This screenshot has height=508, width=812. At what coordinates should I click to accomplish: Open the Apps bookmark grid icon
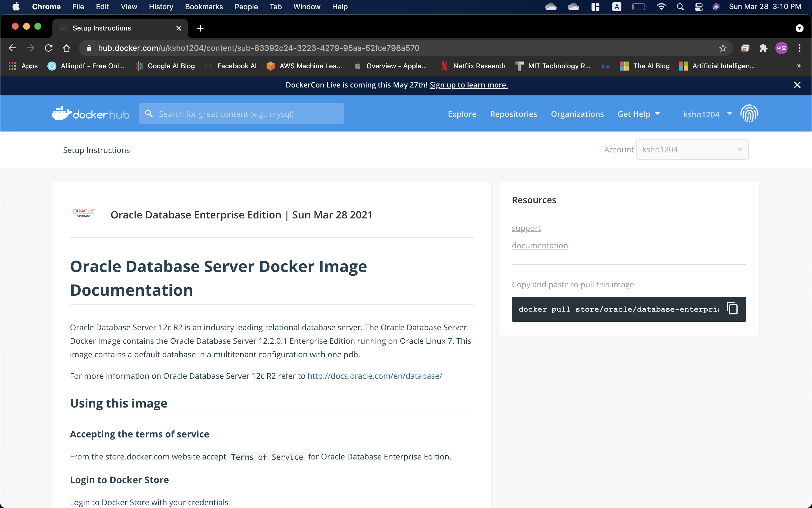(12, 66)
